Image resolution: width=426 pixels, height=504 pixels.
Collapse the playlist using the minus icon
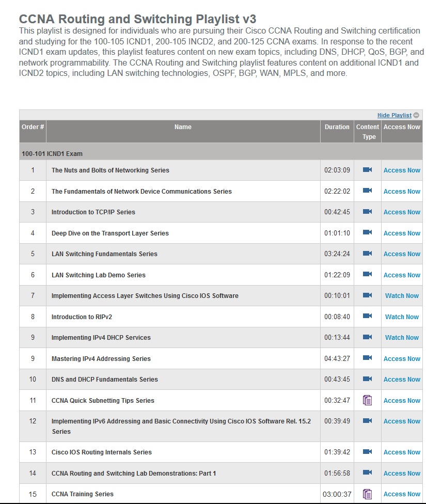coord(417,115)
